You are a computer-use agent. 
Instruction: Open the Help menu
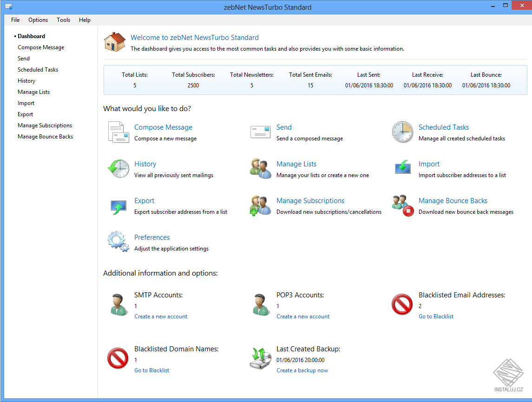click(x=85, y=20)
